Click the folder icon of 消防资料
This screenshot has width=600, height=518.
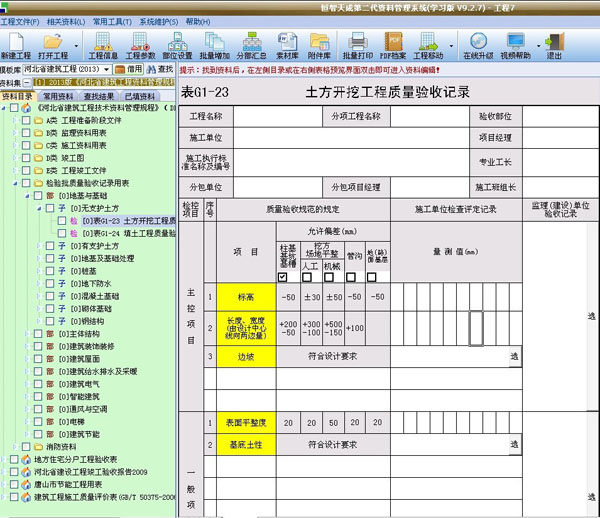(38, 447)
